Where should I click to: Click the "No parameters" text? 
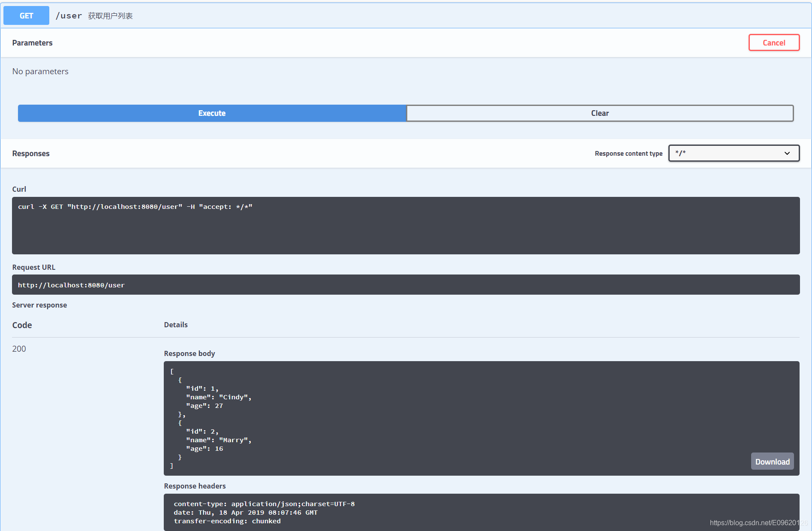tap(40, 72)
